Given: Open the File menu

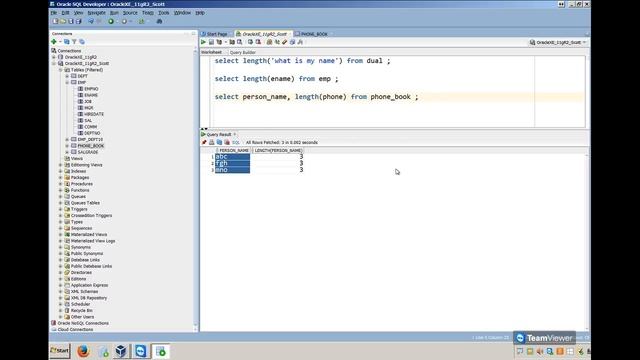Looking at the screenshot, I should (x=53, y=13).
